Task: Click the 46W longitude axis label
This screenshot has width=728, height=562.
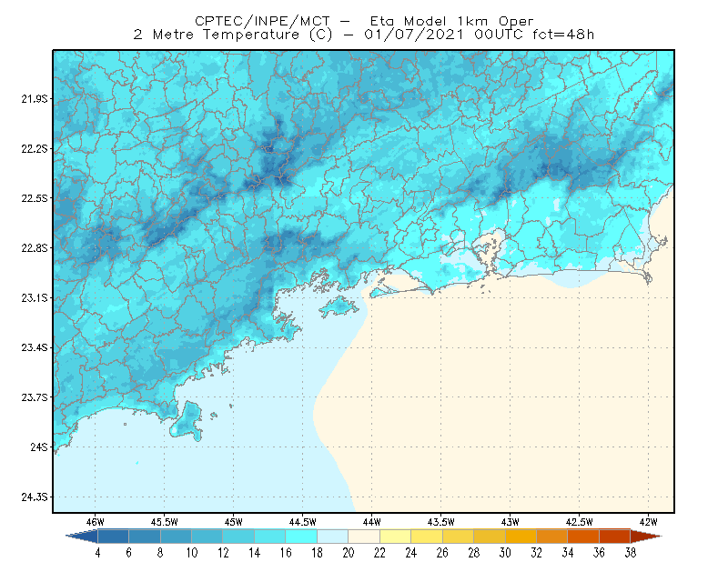Action: pyautogui.click(x=96, y=522)
